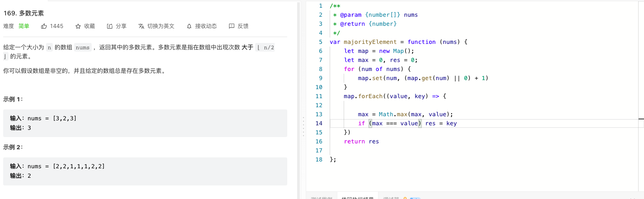Click the for (num of nums) line
Image resolution: width=644 pixels, height=199 pixels.
(x=377, y=69)
